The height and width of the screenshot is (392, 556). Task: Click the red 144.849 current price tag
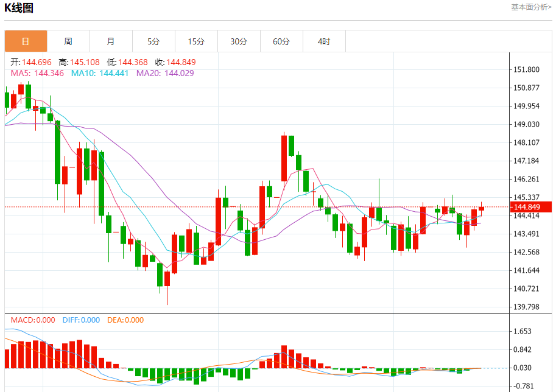pyautogui.click(x=531, y=207)
